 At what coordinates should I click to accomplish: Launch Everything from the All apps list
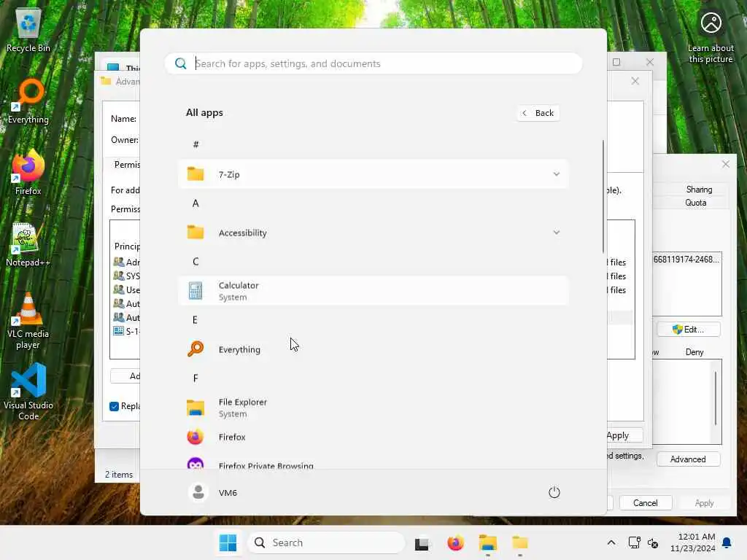pyautogui.click(x=373, y=349)
